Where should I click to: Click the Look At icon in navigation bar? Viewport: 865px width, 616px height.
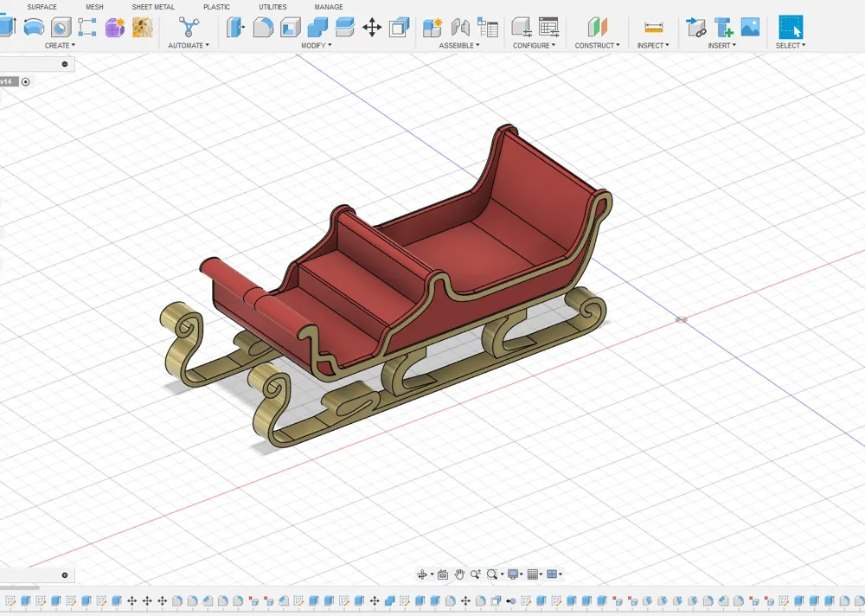click(442, 574)
